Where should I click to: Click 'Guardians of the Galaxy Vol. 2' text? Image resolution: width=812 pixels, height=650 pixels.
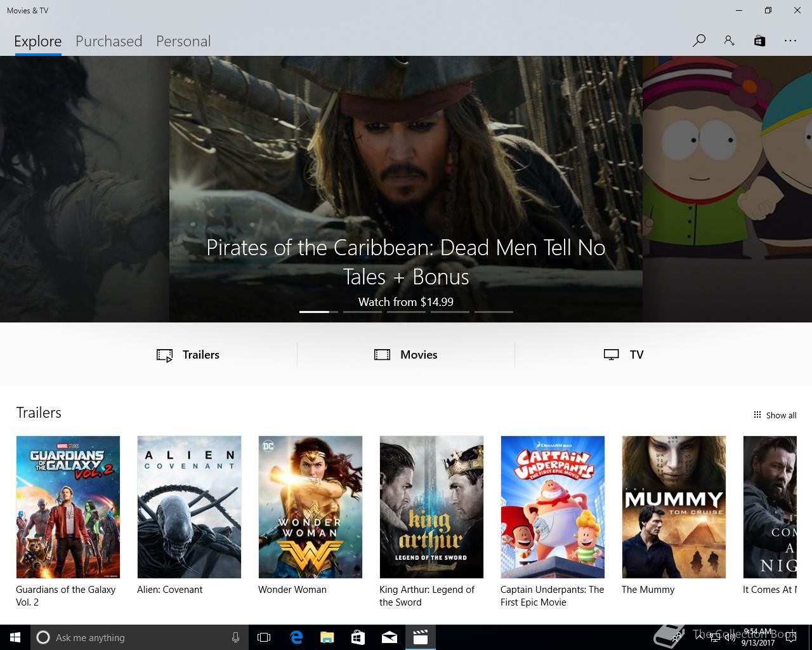click(x=66, y=596)
